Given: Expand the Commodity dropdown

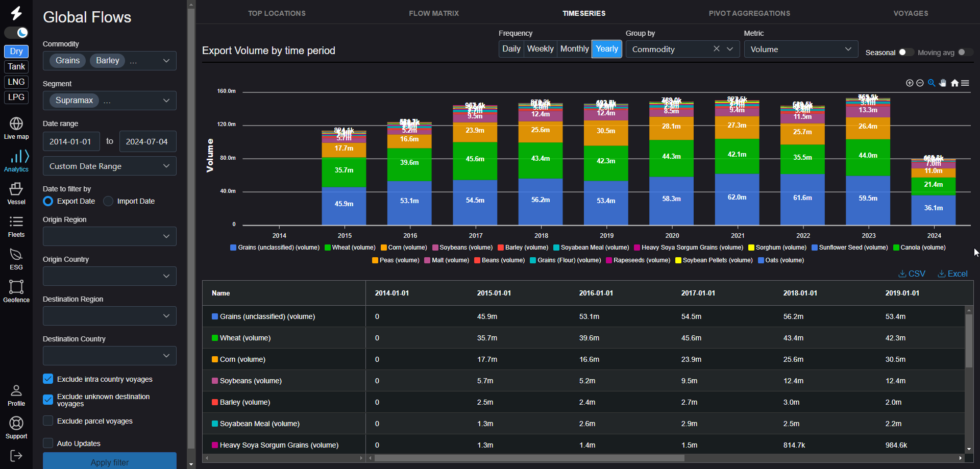Looking at the screenshot, I should [166, 61].
